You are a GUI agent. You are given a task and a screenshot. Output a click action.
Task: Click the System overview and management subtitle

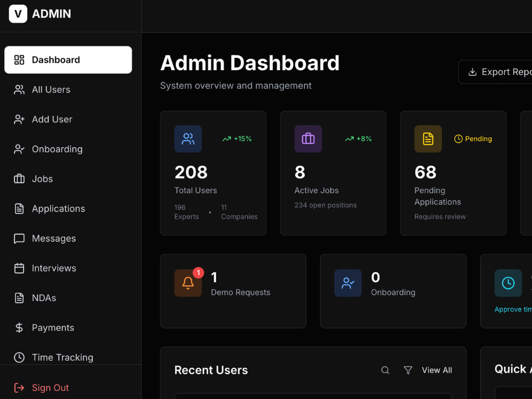236,86
